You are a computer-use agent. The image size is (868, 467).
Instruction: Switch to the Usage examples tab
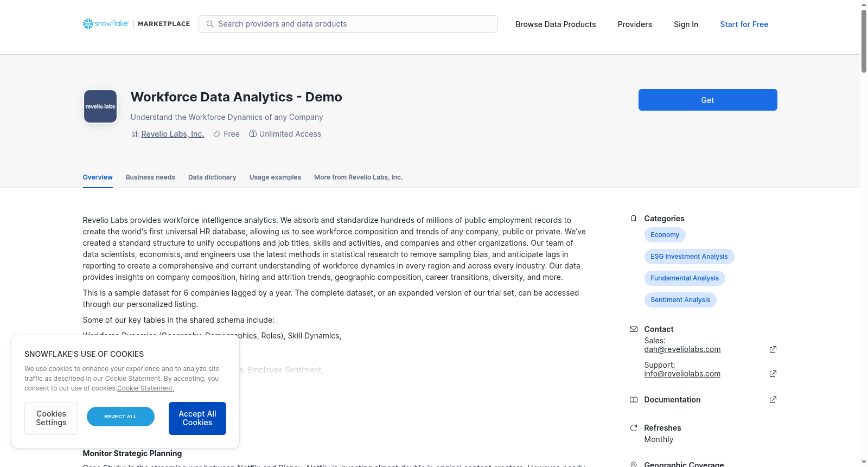click(275, 177)
